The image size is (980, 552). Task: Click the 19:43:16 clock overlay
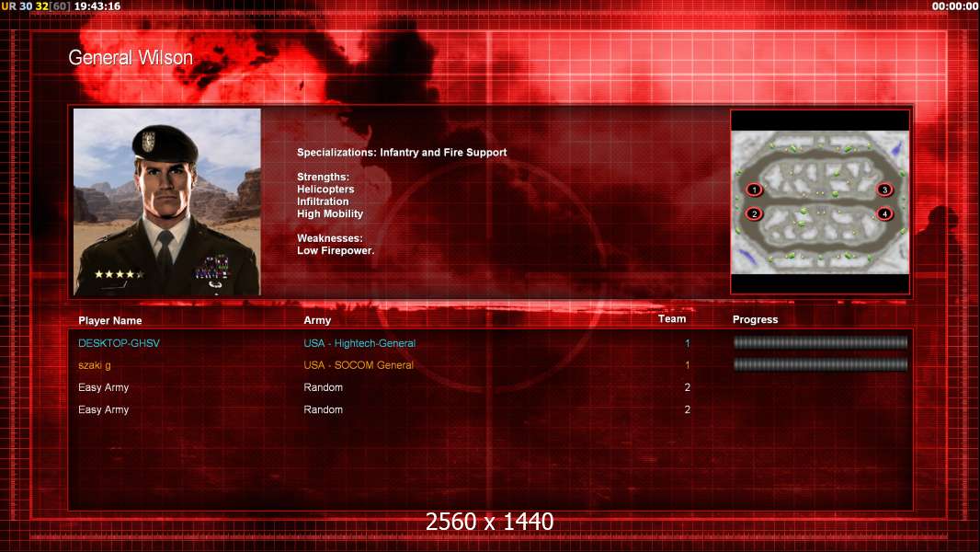[x=97, y=6]
